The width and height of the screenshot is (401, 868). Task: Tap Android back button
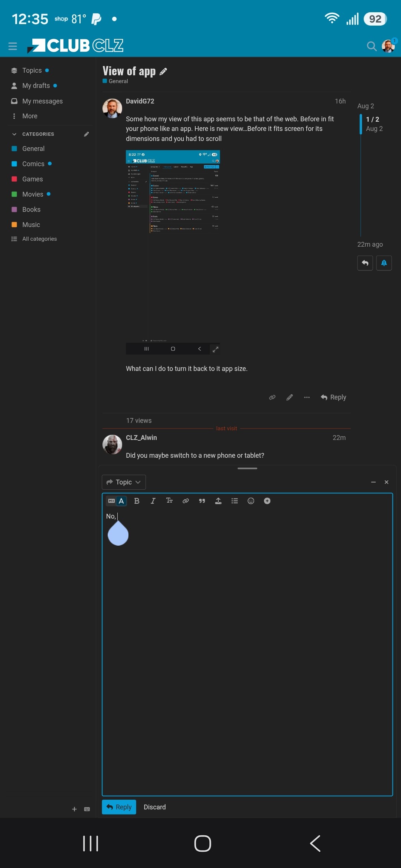pos(315,844)
